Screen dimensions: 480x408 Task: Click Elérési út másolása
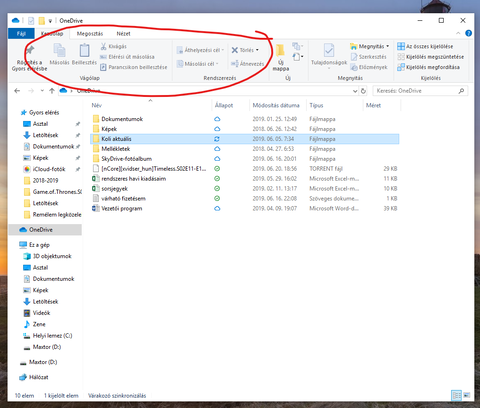tap(127, 57)
